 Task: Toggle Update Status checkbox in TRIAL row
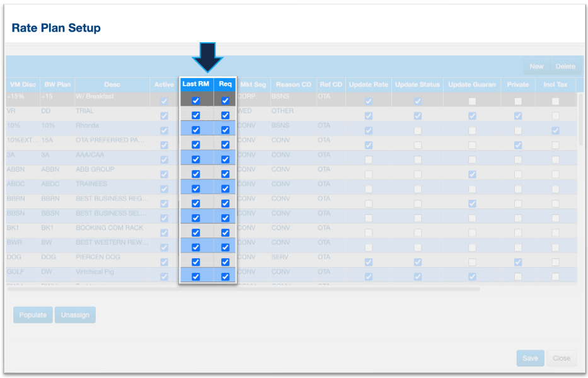pos(417,116)
